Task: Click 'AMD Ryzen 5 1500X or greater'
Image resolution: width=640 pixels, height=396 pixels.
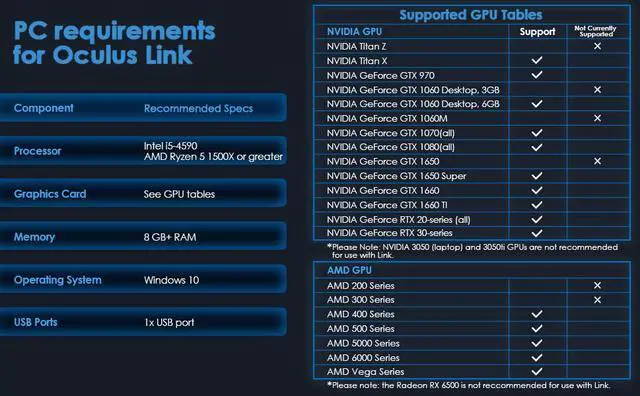Action: pyautogui.click(x=213, y=157)
